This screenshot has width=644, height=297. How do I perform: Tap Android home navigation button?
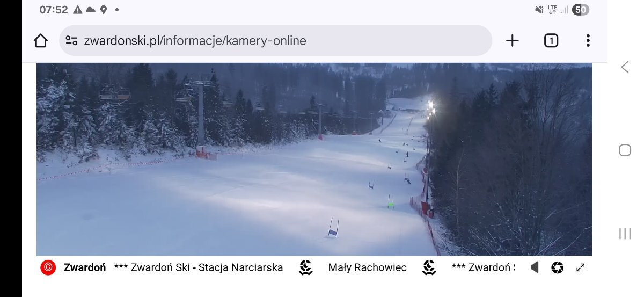click(625, 150)
